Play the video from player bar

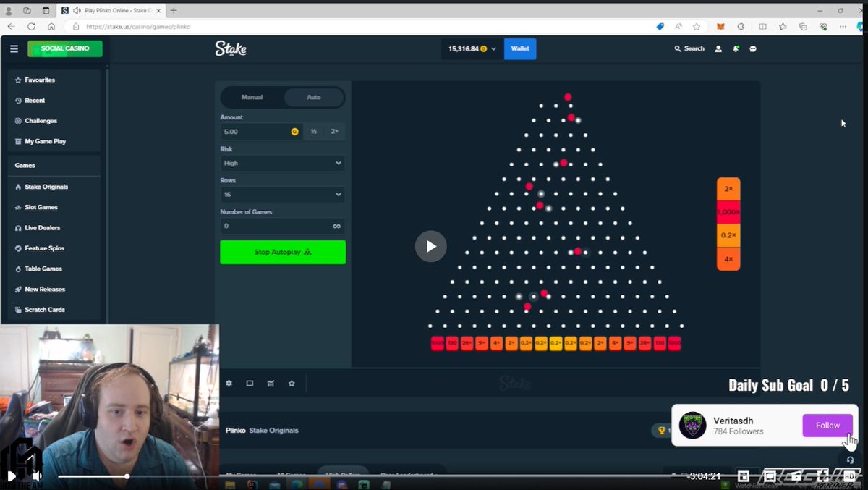point(12,476)
